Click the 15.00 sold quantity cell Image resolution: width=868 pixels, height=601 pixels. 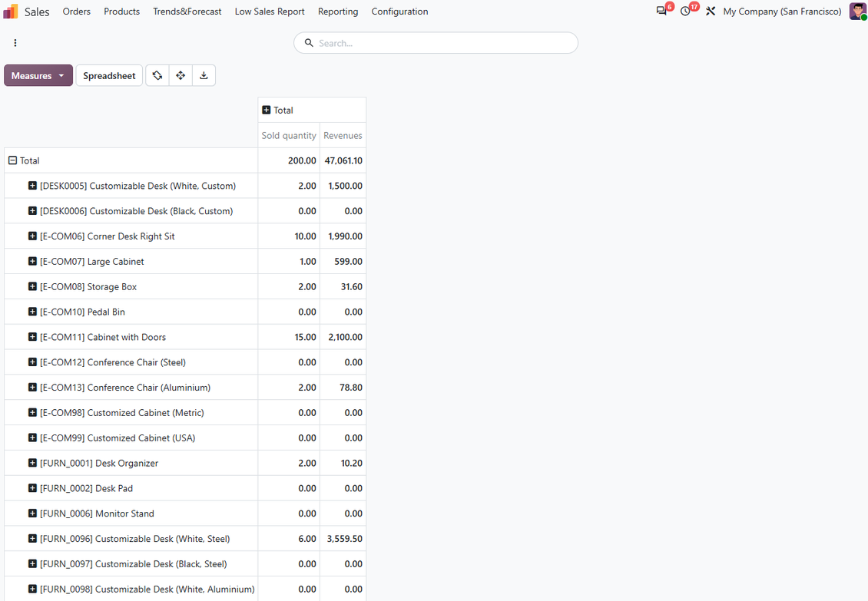click(289, 337)
